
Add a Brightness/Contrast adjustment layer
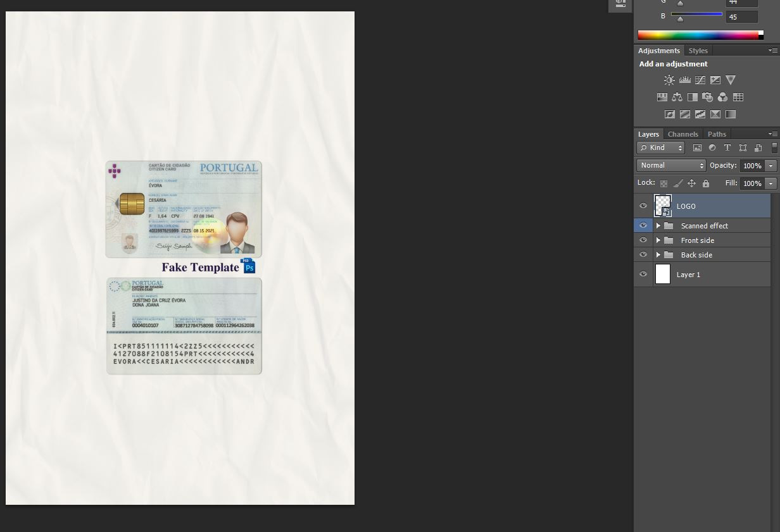[669, 80]
